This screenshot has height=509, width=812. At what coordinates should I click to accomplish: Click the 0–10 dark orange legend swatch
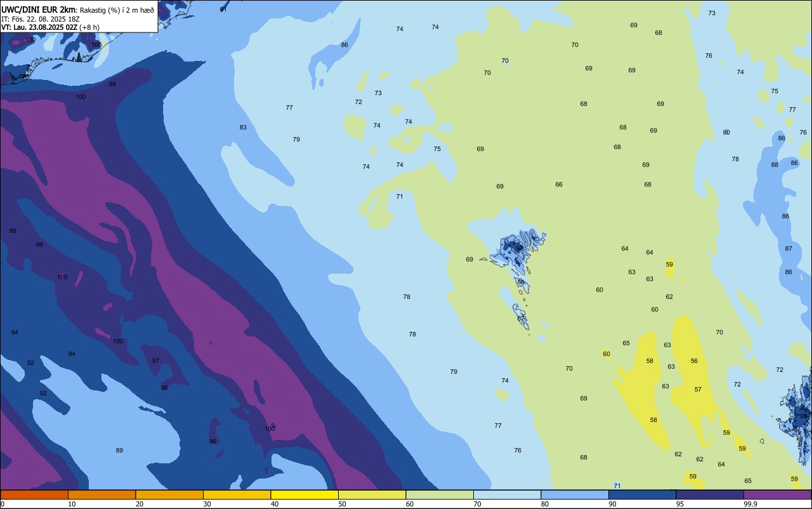click(x=34, y=494)
